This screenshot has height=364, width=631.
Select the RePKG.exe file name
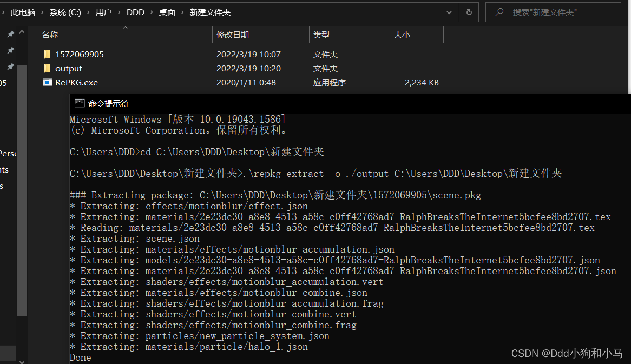tap(76, 82)
